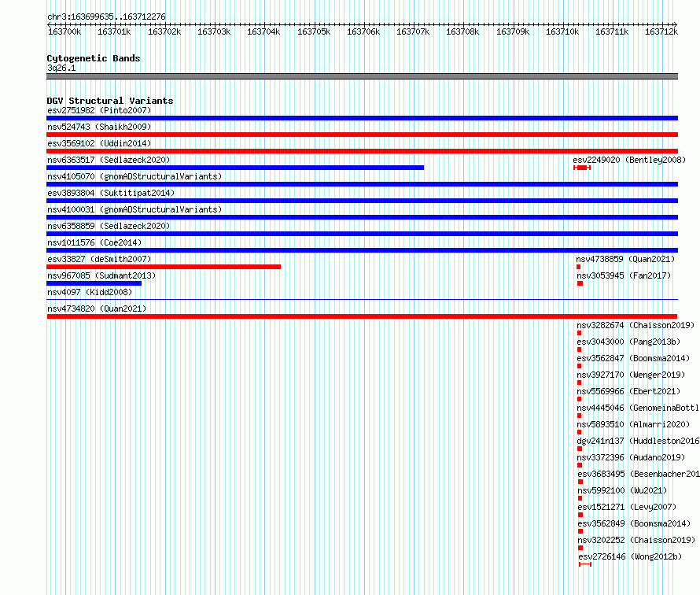The image size is (700, 595).
Task: Click the red marker under esv3683495
Action: pyautogui.click(x=580, y=482)
